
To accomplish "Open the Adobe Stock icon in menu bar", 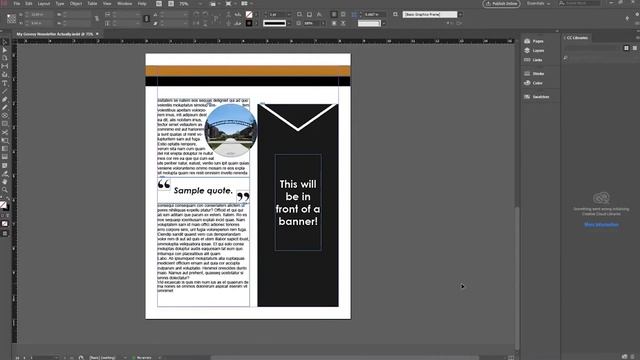I will [x=171, y=4].
